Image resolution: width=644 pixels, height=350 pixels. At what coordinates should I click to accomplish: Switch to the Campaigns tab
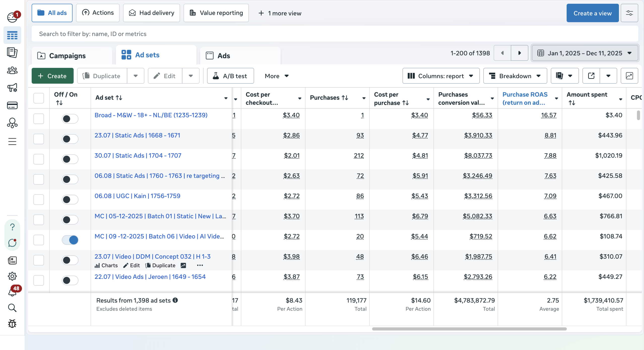click(67, 56)
